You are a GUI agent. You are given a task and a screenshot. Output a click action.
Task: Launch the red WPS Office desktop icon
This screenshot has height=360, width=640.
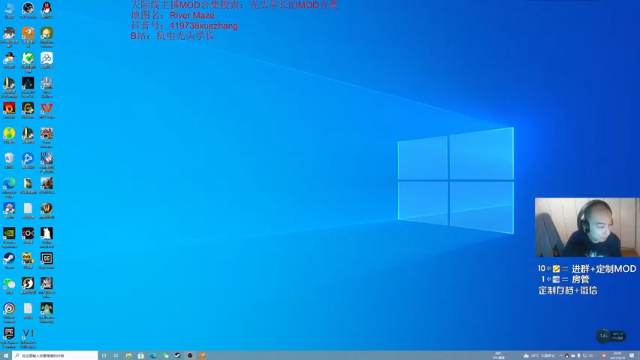click(x=47, y=110)
